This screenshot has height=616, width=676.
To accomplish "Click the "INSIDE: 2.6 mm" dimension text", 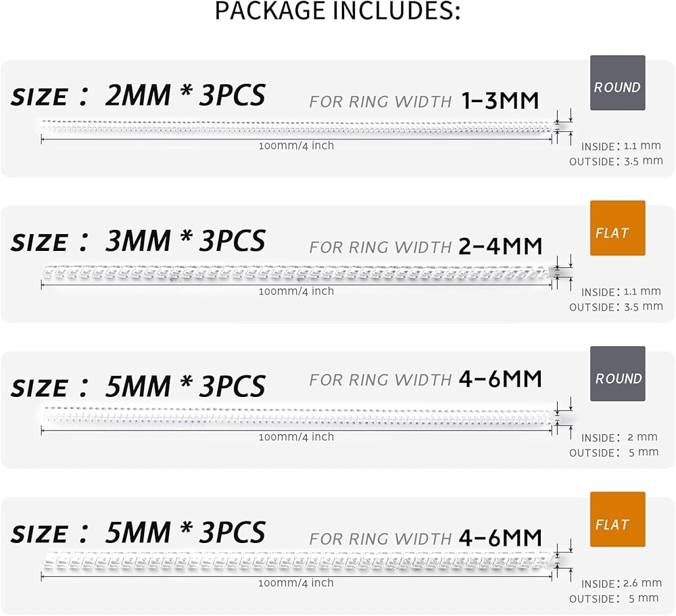I will click(621, 583).
